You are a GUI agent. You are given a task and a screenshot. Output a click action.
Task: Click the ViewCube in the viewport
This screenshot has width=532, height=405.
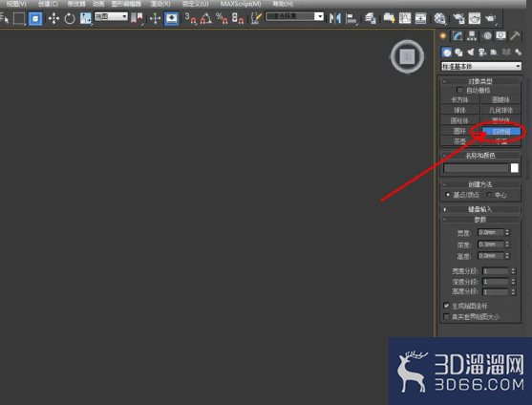click(407, 56)
